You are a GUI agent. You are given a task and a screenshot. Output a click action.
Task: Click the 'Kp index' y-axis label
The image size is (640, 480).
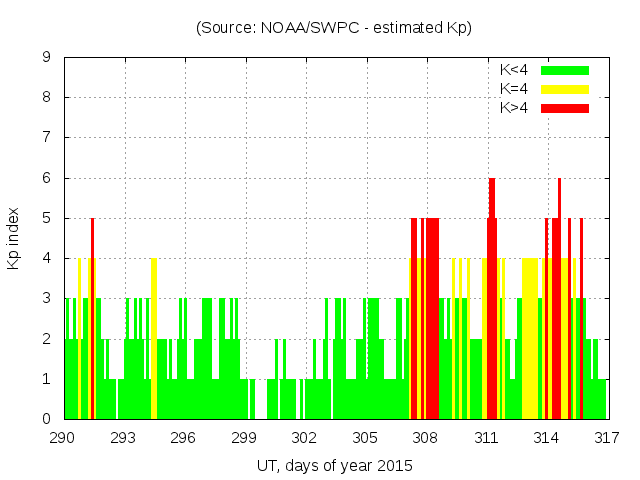pyautogui.click(x=14, y=238)
